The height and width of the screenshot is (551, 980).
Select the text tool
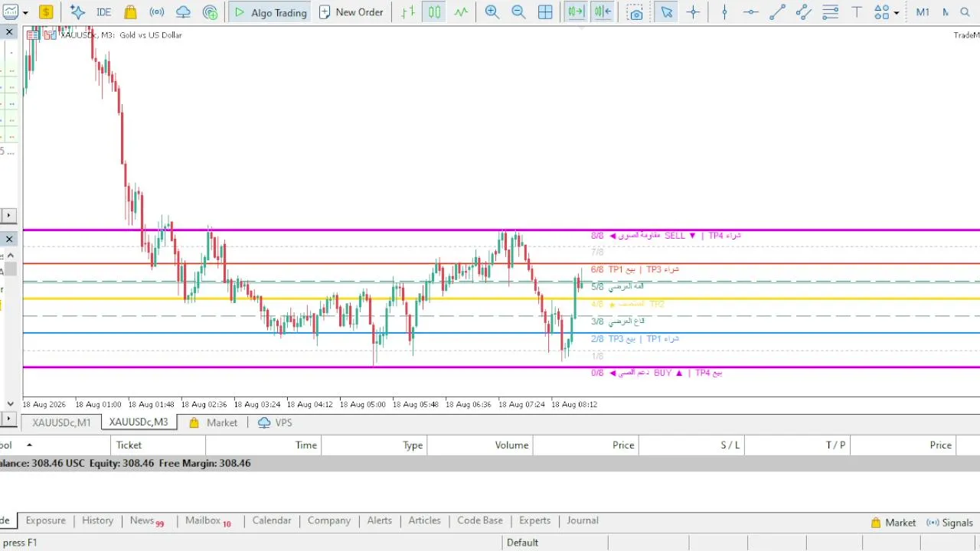857,12
